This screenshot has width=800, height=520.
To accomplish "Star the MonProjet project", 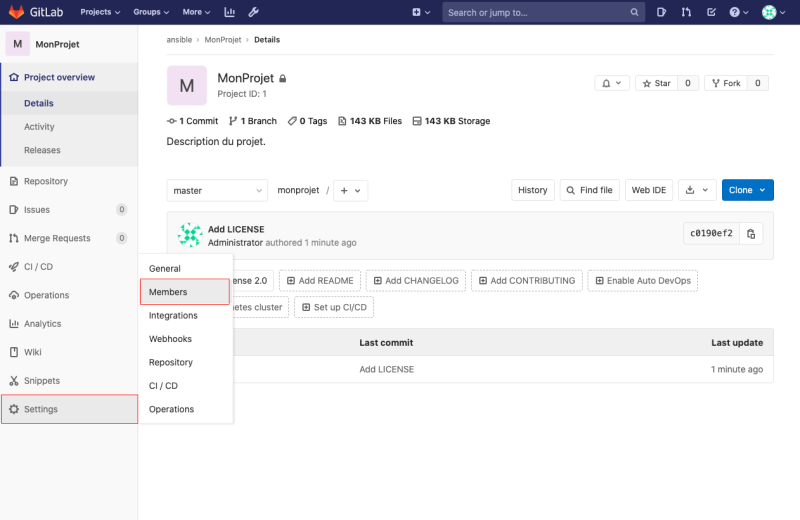I will point(656,83).
